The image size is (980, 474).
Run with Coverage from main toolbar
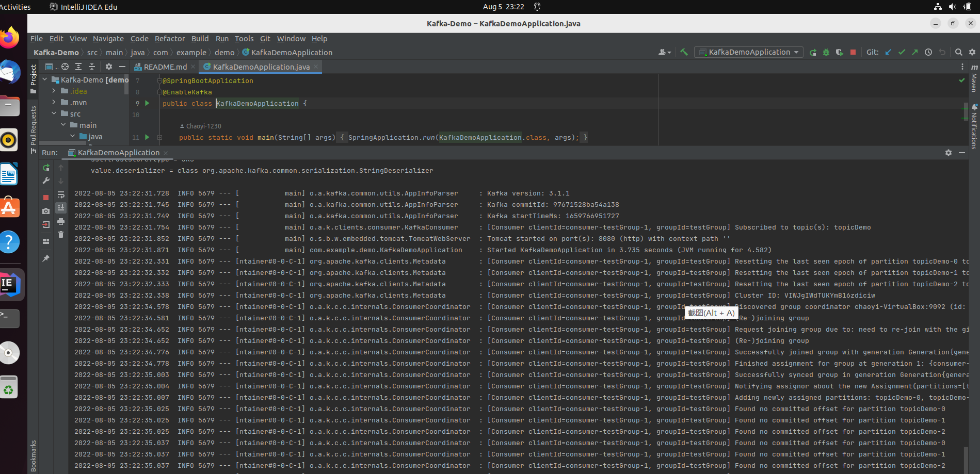click(840, 52)
